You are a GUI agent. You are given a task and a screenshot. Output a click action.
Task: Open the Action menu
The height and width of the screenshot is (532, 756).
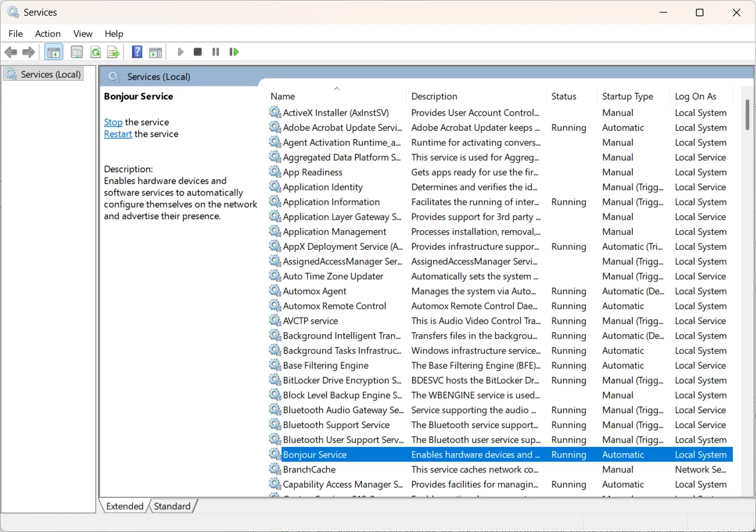(x=48, y=34)
